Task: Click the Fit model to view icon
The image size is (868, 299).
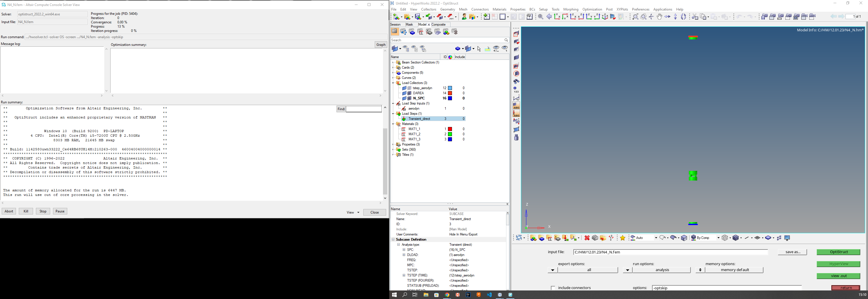Action: click(x=541, y=17)
